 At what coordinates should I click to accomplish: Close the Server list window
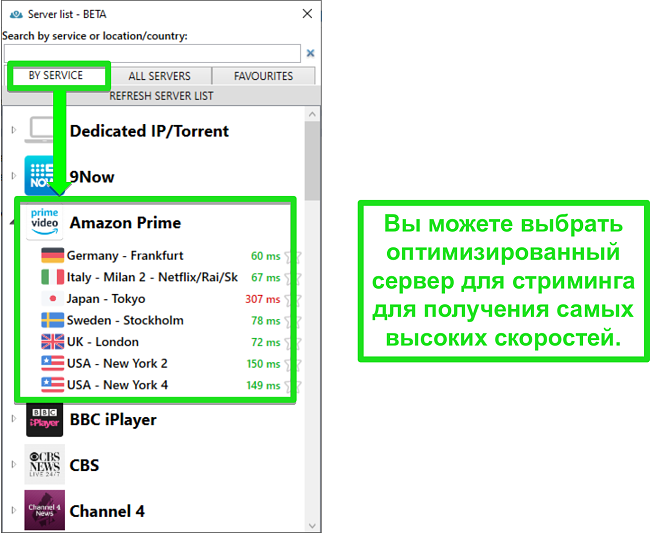(x=307, y=14)
